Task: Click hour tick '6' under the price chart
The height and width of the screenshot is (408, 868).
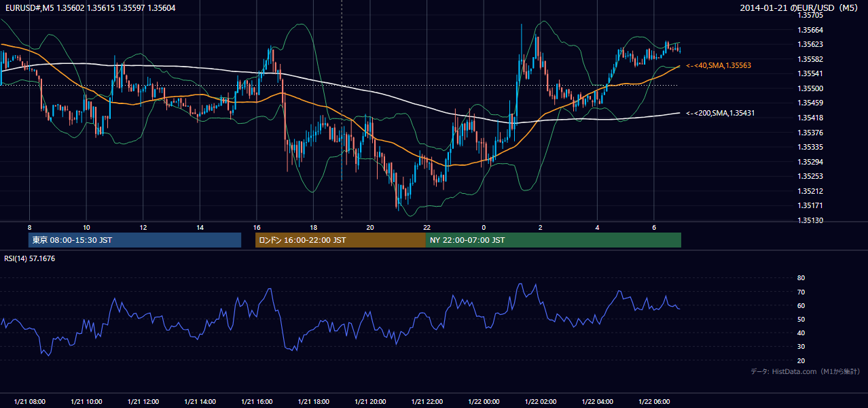Action: coord(654,227)
